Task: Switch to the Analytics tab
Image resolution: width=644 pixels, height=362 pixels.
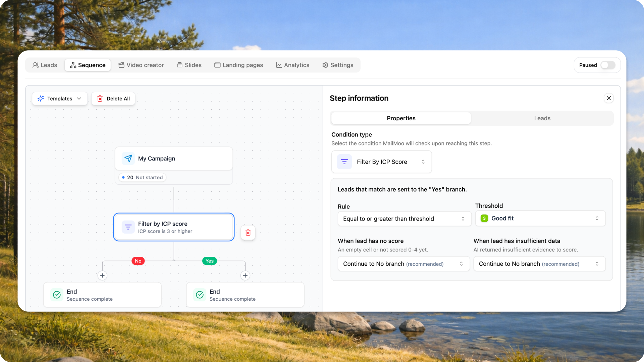Action: [x=292, y=65]
